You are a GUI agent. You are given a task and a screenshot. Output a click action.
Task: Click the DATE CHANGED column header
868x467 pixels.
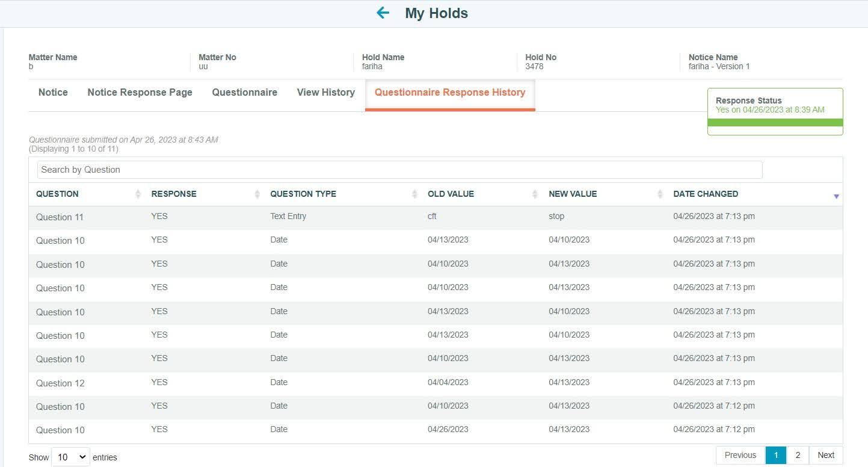point(706,194)
